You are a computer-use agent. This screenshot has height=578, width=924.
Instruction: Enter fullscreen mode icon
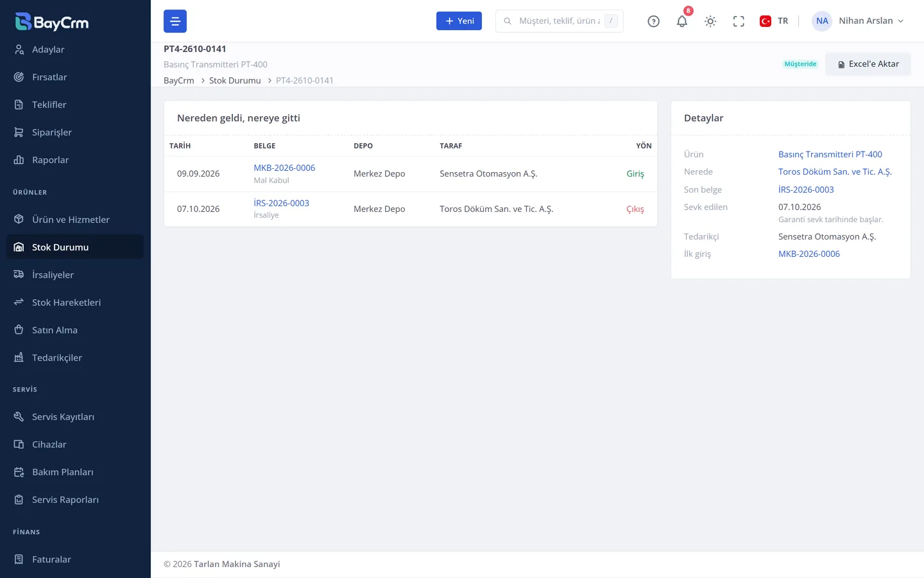pyautogui.click(x=739, y=21)
